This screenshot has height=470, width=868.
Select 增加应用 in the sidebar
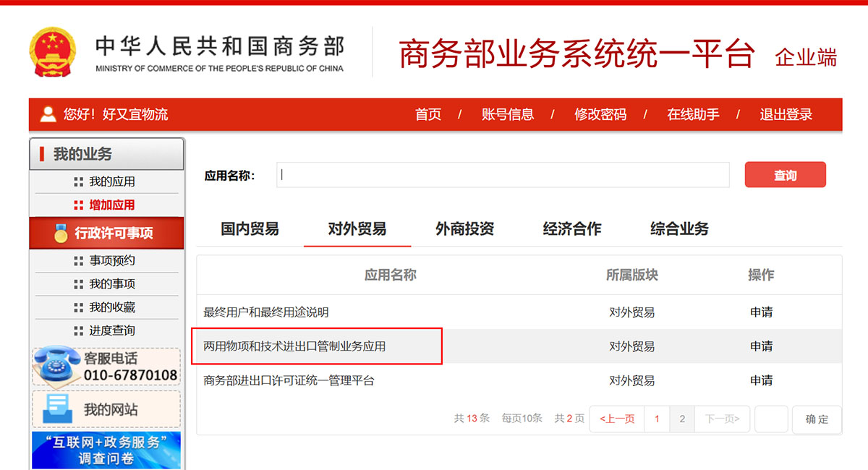point(112,205)
